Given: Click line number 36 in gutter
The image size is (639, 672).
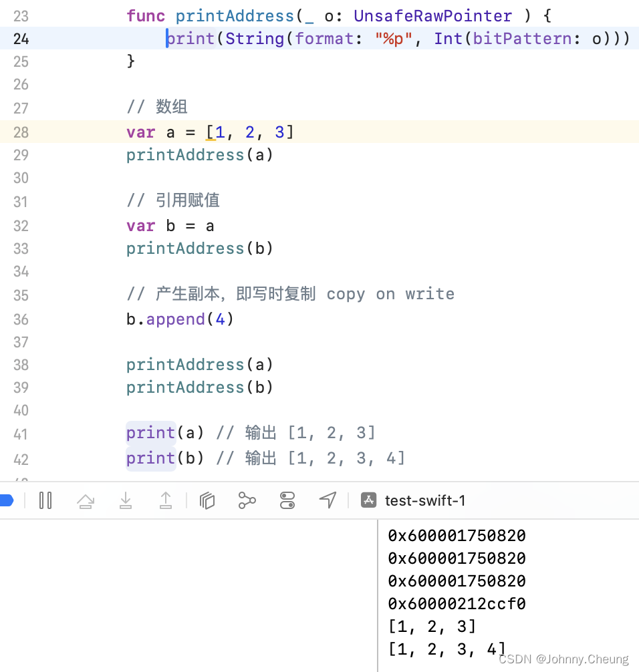Looking at the screenshot, I should 21,319.
